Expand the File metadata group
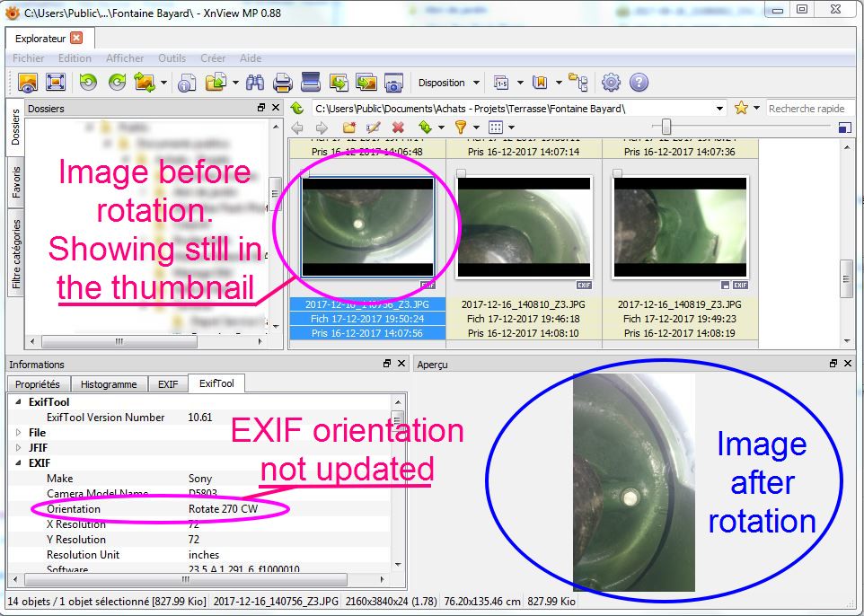The width and height of the screenshot is (864, 616). pos(18,433)
